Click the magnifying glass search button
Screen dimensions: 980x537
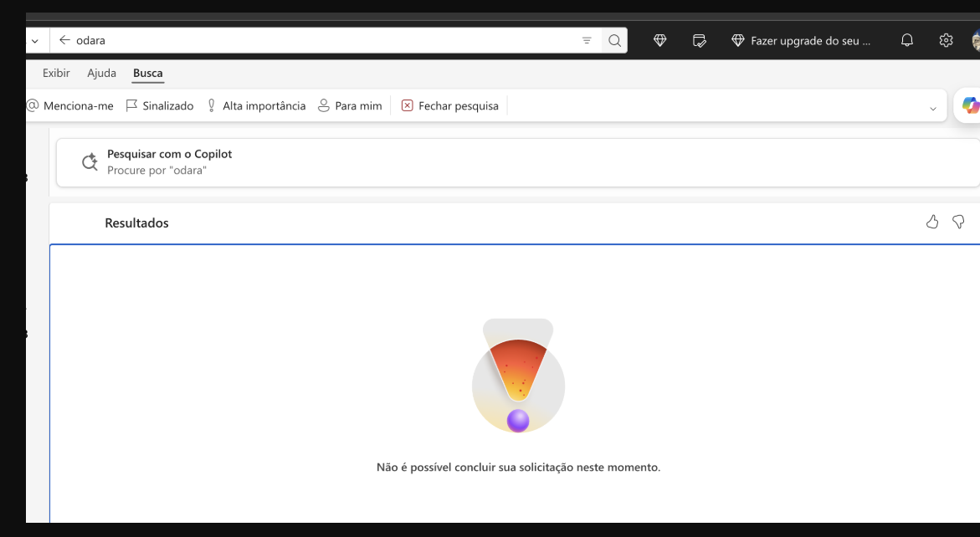(615, 41)
